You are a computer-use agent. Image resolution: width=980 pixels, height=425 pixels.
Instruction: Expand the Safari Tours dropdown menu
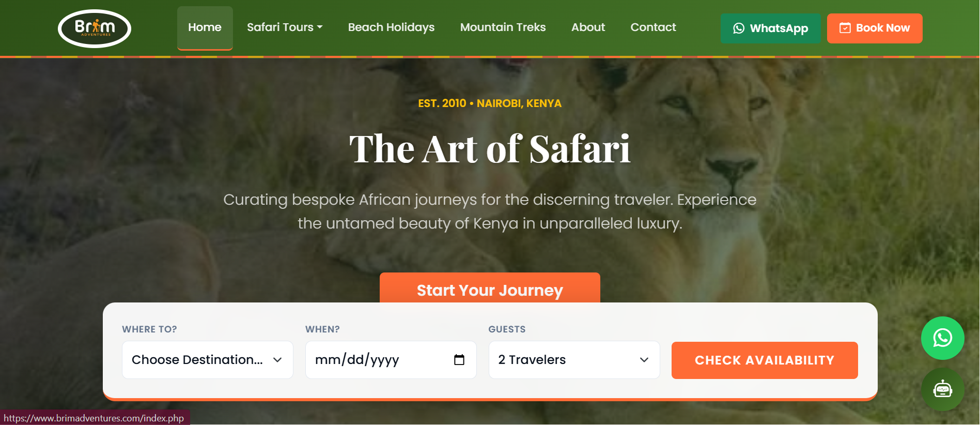pos(284,27)
